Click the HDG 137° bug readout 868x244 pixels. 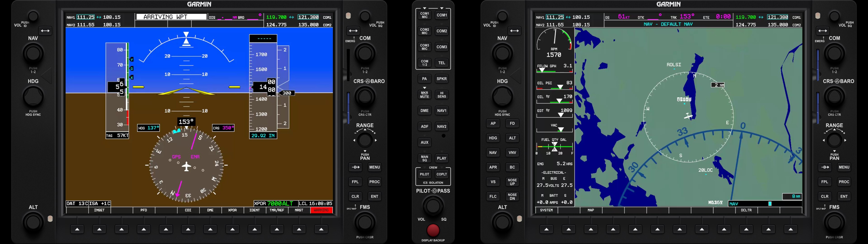[x=149, y=128]
